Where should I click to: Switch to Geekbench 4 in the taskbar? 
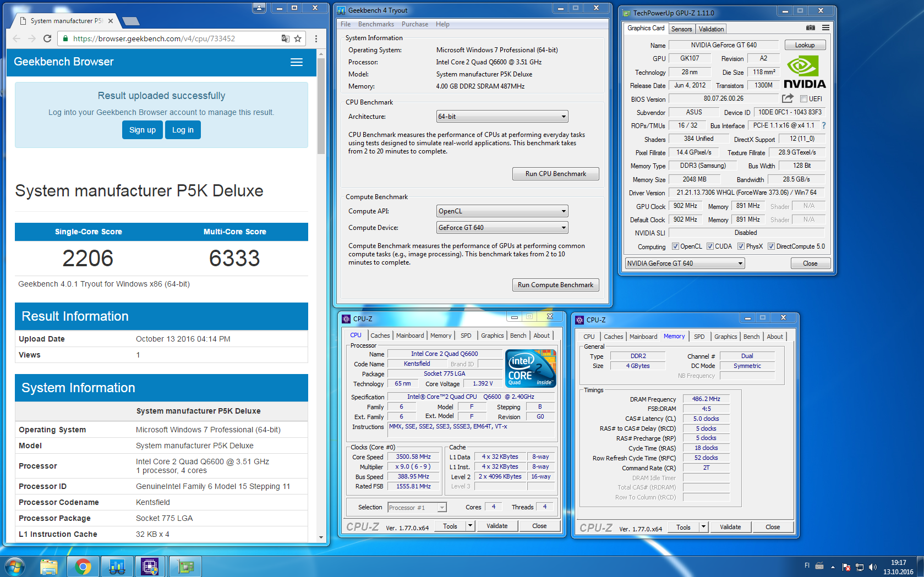pyautogui.click(x=117, y=566)
